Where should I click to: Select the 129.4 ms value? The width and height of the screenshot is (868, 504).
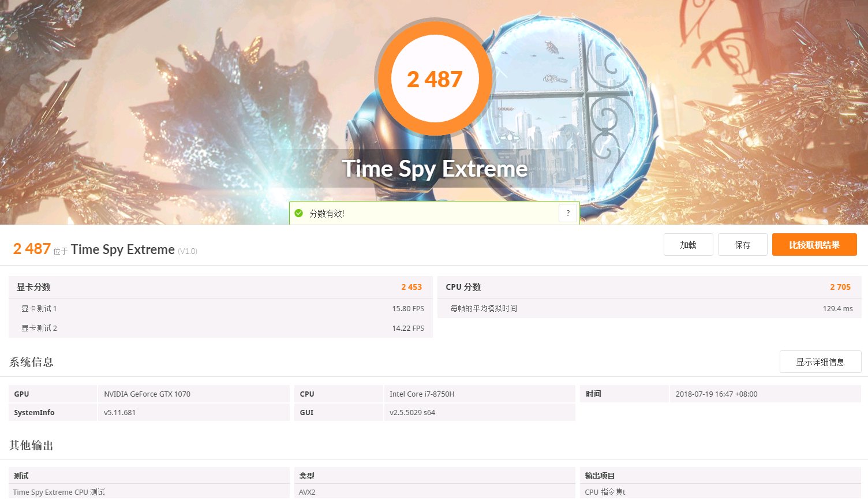coord(838,308)
